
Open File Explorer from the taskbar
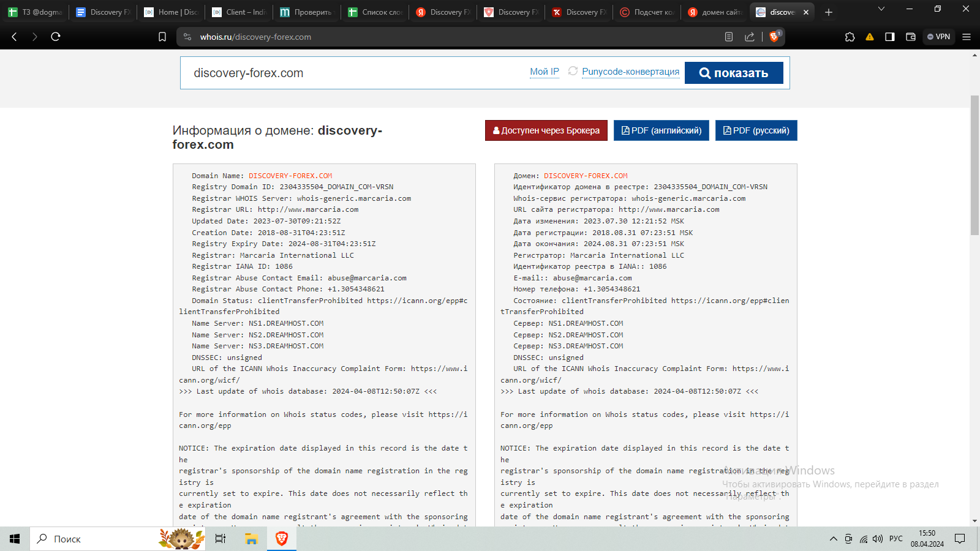click(251, 539)
